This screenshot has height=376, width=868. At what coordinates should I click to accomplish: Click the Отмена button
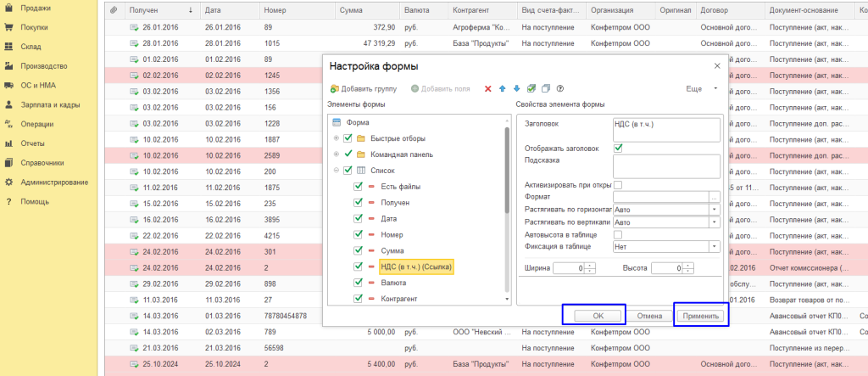pos(649,316)
